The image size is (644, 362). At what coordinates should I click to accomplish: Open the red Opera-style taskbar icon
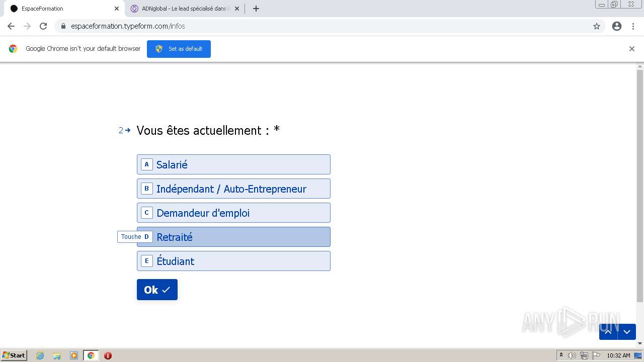pos(108,355)
